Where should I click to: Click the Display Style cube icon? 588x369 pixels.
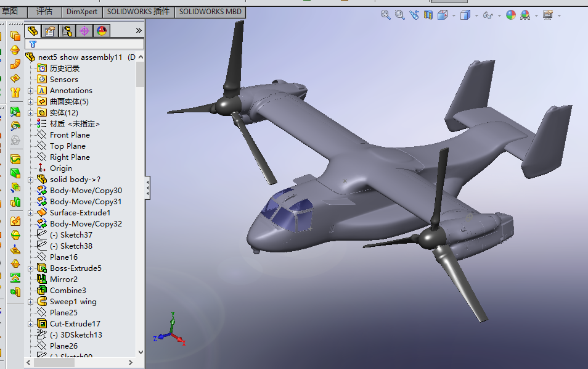(465, 15)
